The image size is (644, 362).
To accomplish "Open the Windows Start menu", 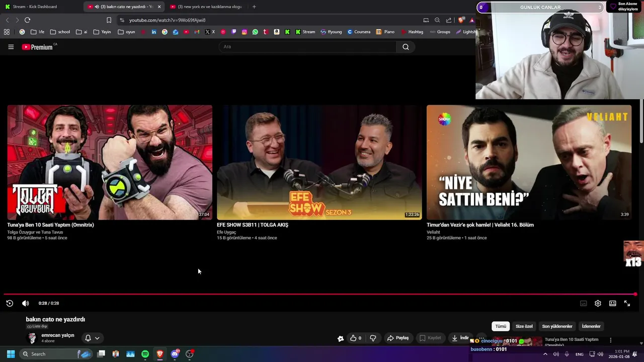I will point(11,354).
